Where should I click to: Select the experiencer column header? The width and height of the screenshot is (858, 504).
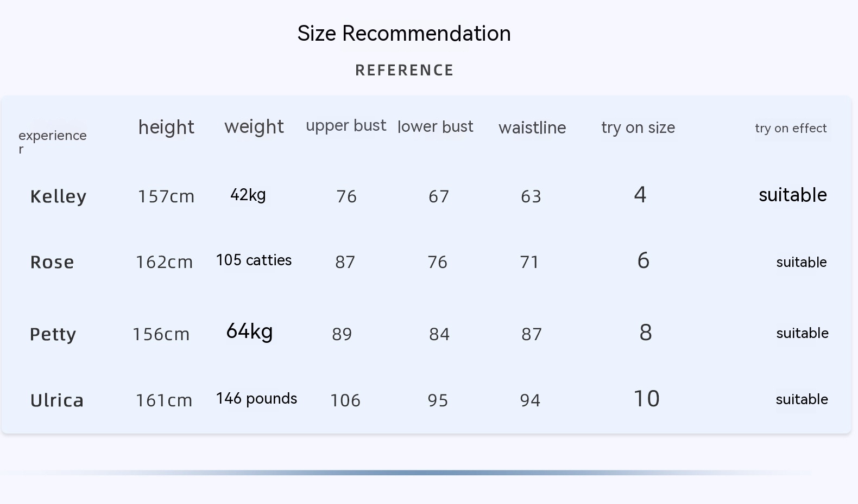52,136
